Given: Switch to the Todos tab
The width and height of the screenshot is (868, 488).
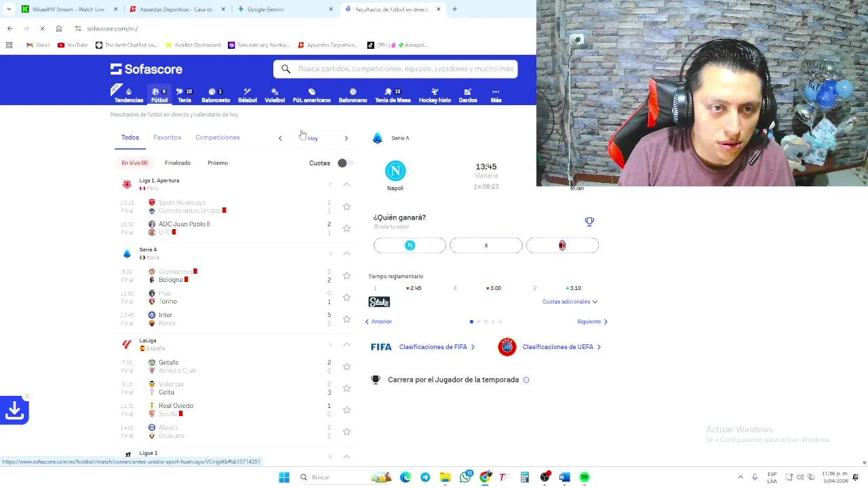Looking at the screenshot, I should pyautogui.click(x=130, y=138).
